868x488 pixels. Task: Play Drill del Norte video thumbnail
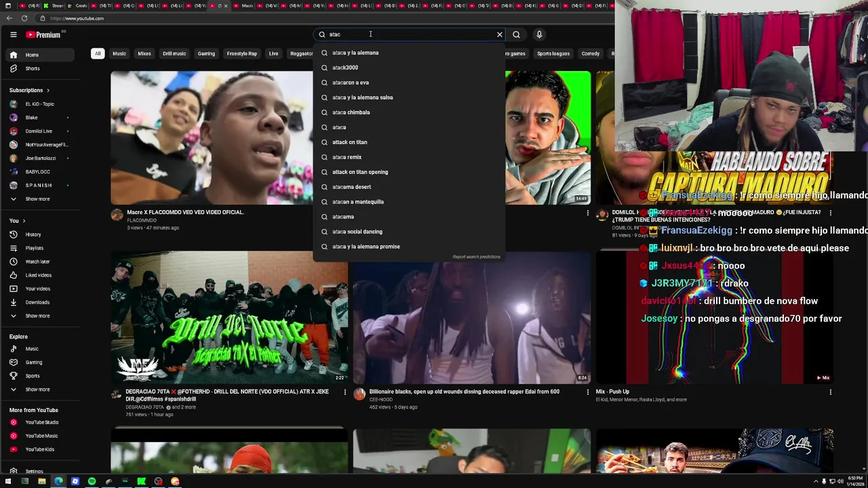pos(229,318)
